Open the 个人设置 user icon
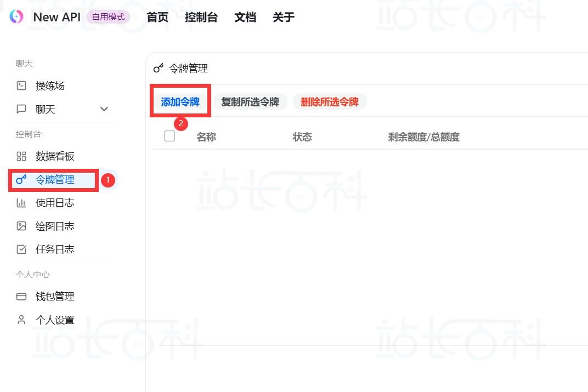Image resolution: width=588 pixels, height=392 pixels. click(21, 320)
